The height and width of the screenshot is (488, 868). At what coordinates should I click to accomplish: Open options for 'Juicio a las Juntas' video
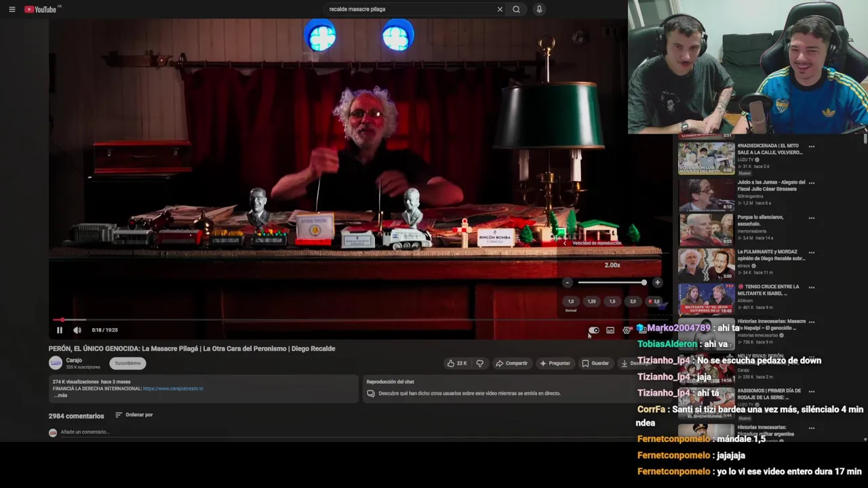click(811, 183)
